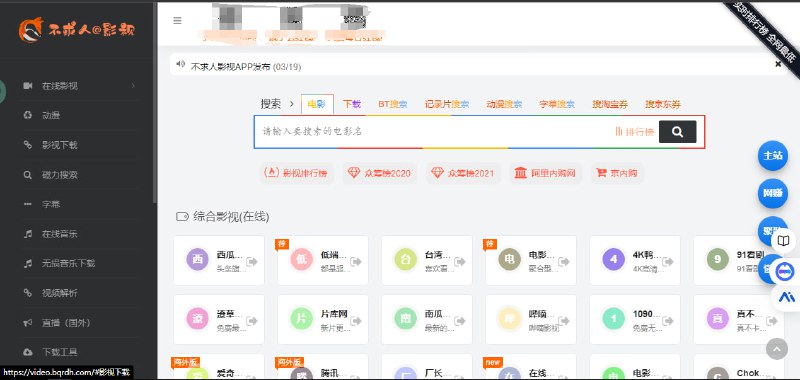
Task: Click the arrow icon on 低端 card
Action: tap(356, 261)
